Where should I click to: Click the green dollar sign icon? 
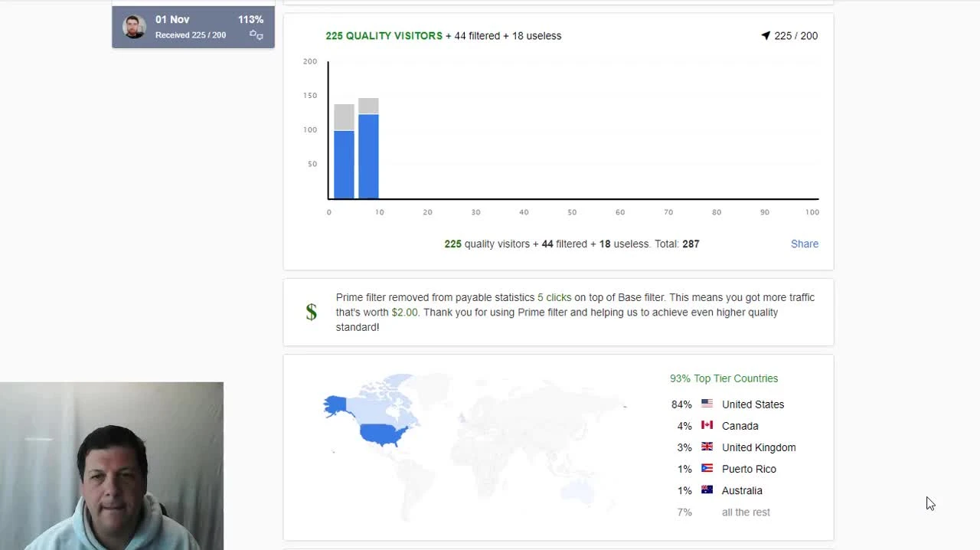click(311, 312)
